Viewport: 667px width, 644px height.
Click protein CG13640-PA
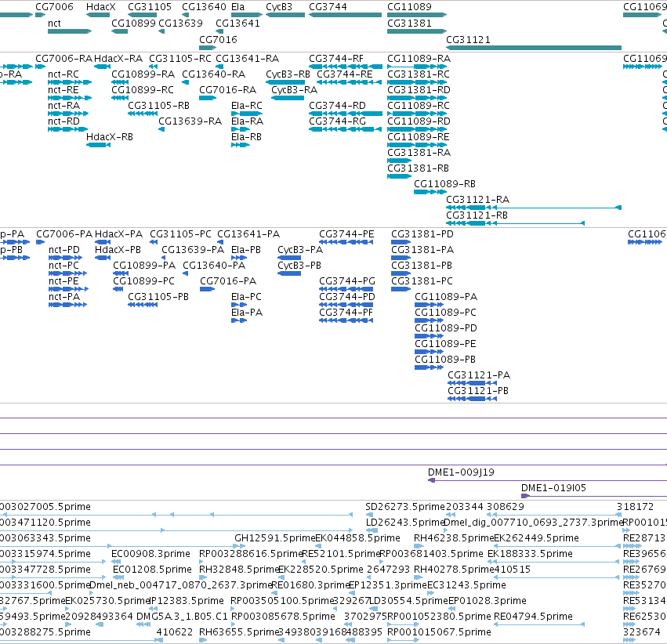click(x=185, y=273)
